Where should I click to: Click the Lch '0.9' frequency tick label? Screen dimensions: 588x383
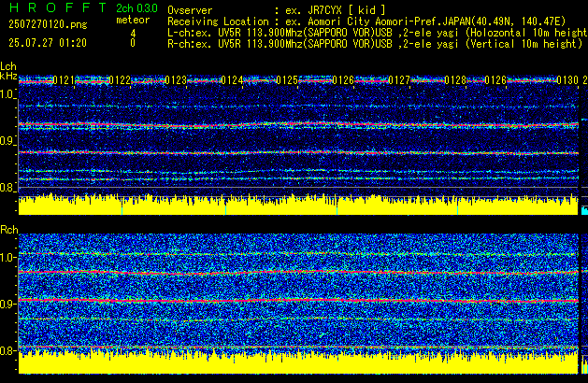coord(7,141)
